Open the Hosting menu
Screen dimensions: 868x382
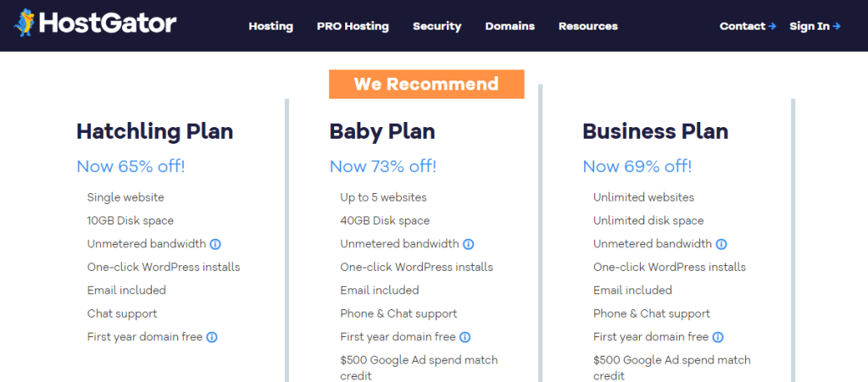[x=270, y=26]
